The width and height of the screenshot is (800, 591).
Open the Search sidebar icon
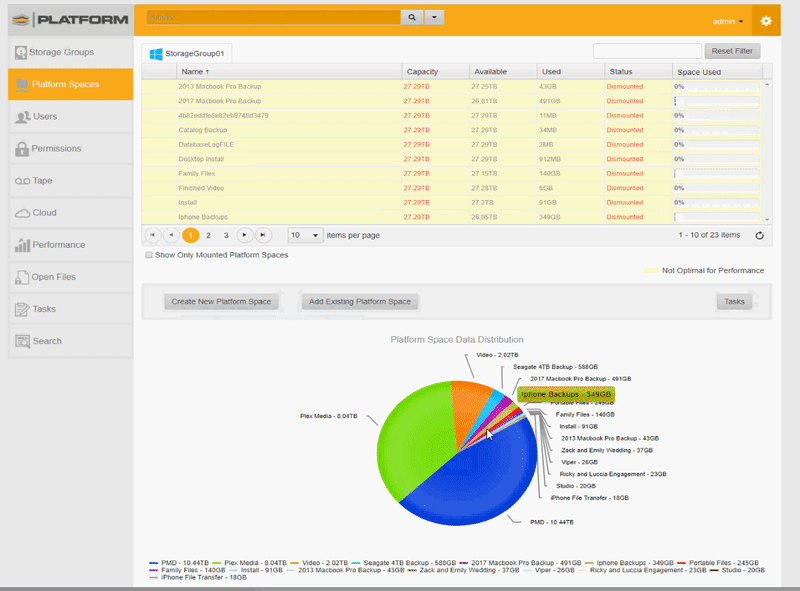tap(22, 341)
